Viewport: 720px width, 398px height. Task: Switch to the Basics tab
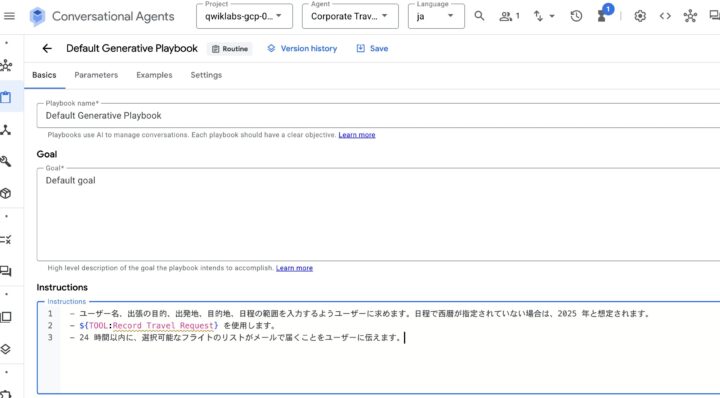click(44, 75)
